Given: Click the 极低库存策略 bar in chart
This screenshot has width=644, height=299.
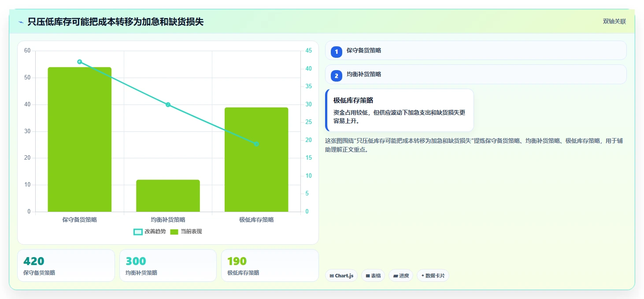Looking at the screenshot, I should tap(256, 160).
